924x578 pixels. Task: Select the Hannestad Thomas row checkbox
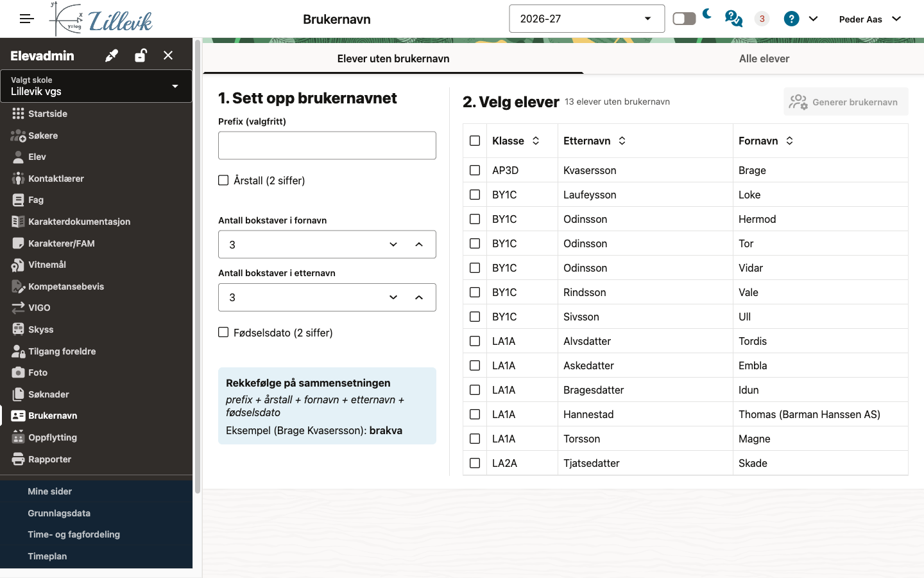point(475,414)
